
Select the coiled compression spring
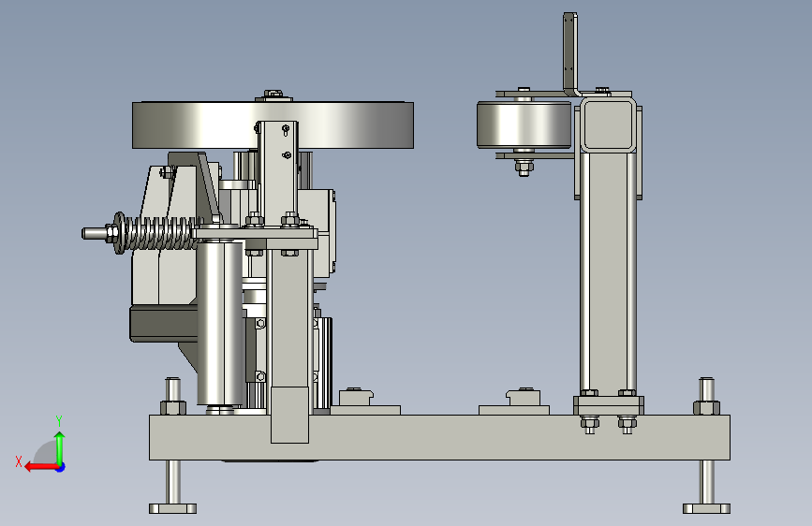tap(160, 233)
